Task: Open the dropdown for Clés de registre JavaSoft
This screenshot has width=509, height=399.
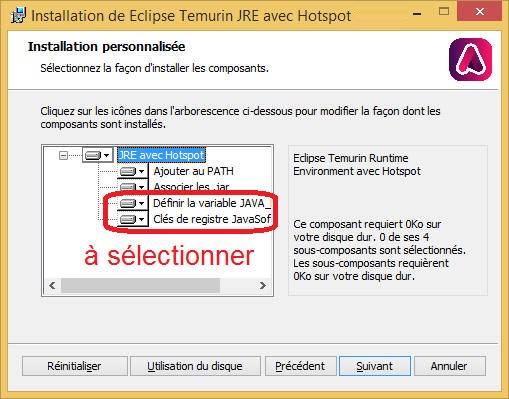Action: coord(132,219)
